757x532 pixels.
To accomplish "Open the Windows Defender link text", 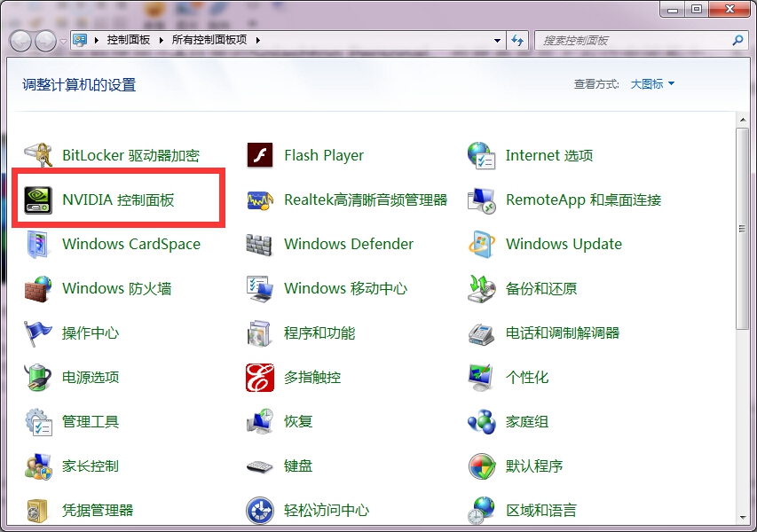I will coord(349,244).
